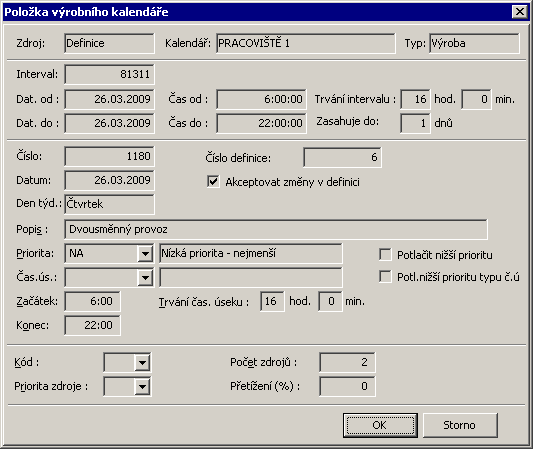Click the Priorita zdroje : label
Screen dimensions: 533x449
51,386
